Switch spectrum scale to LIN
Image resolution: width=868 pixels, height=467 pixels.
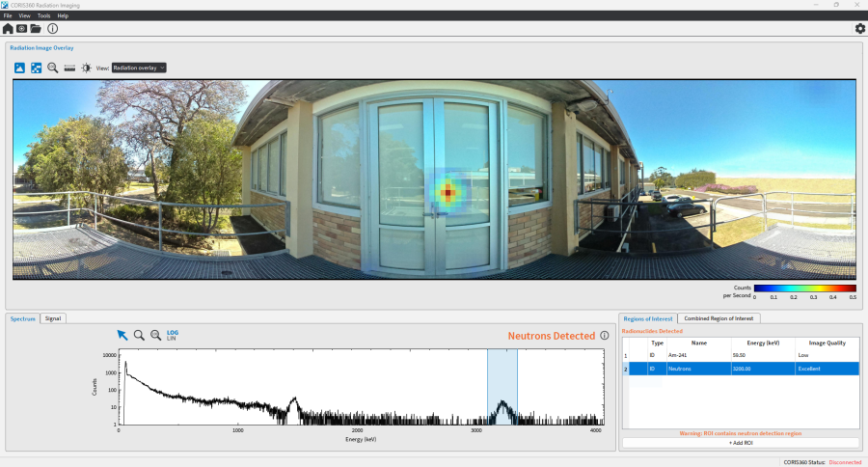coord(171,338)
